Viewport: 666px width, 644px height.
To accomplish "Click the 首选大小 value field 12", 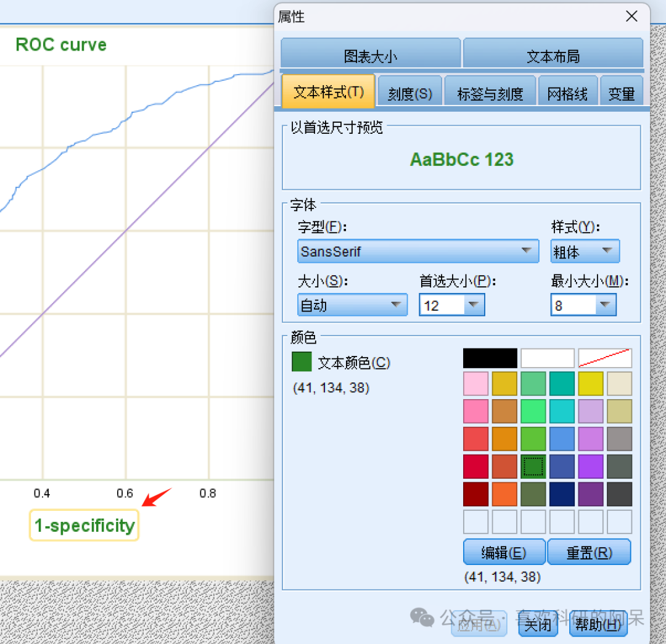I will click(442, 305).
